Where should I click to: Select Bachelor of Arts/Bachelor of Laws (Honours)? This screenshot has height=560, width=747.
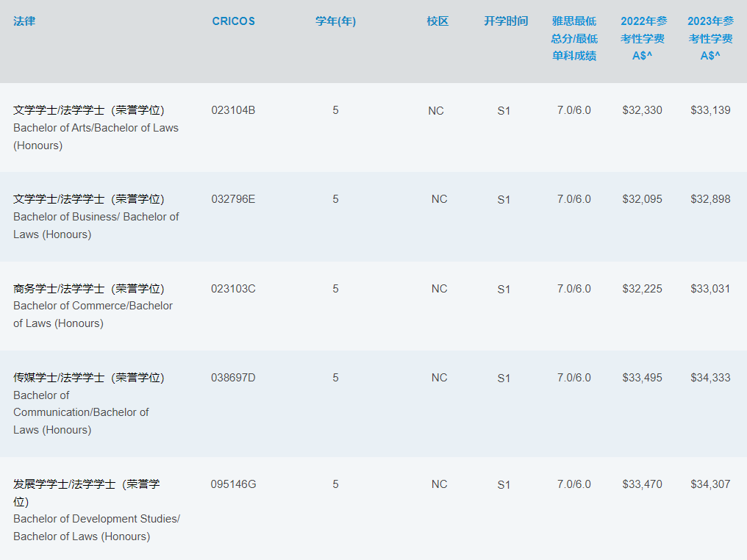[x=96, y=137]
